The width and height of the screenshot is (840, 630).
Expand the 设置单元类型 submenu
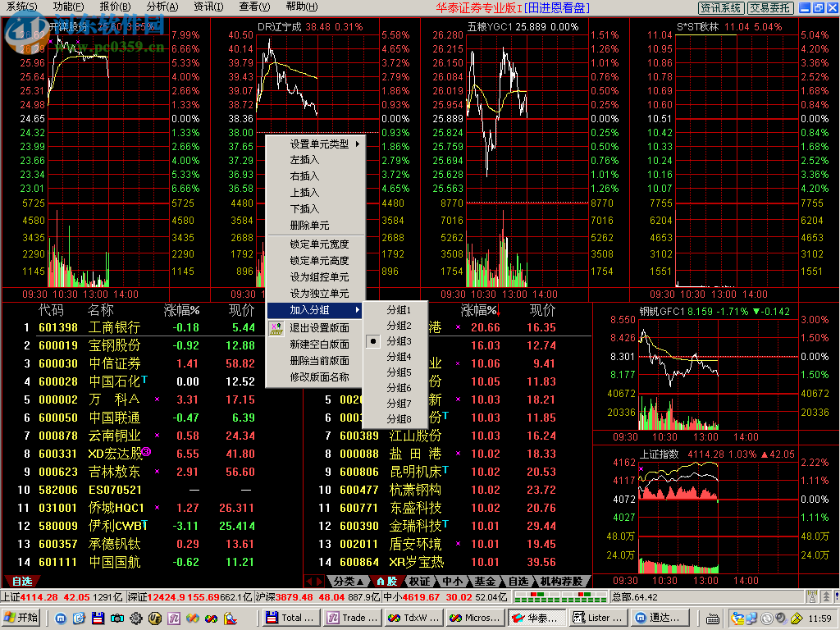316,144
